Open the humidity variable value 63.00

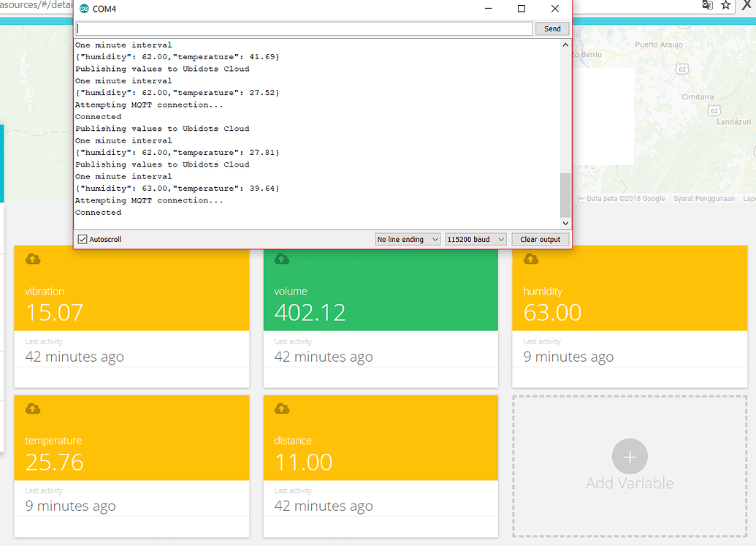(552, 313)
